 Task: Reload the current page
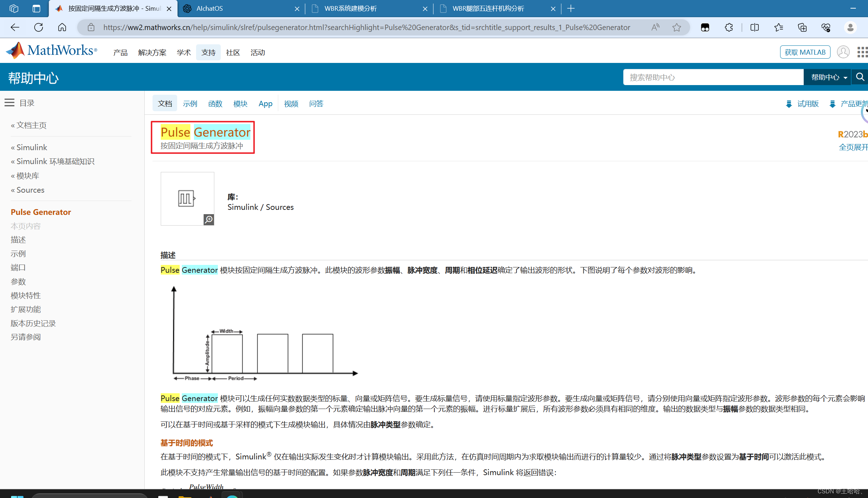(39, 28)
